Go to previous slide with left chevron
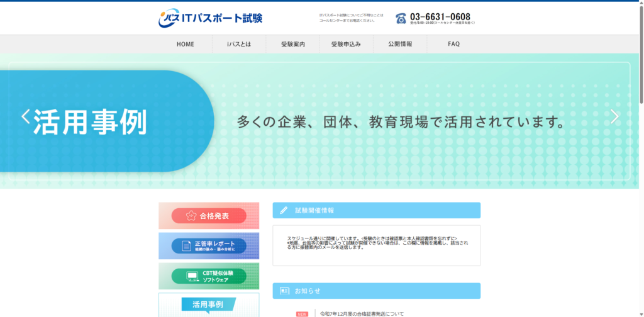 tap(26, 116)
